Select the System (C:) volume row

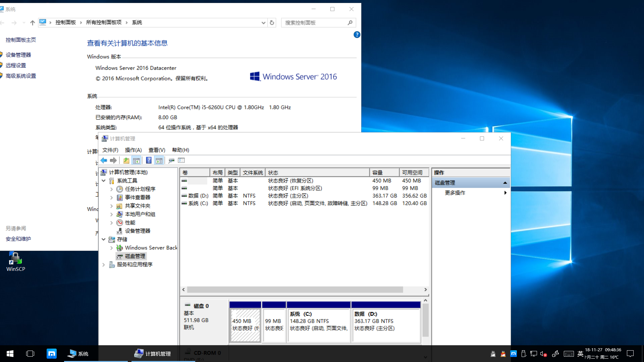(304, 203)
